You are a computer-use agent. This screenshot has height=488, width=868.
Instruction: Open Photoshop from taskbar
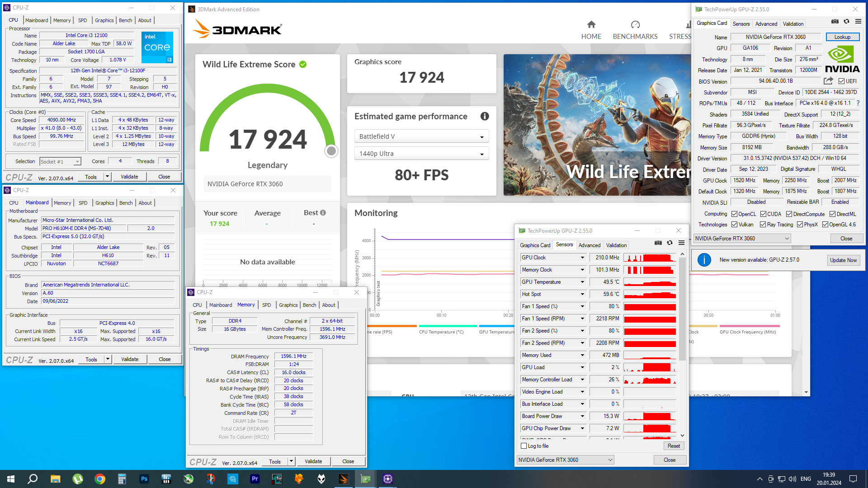point(144,479)
